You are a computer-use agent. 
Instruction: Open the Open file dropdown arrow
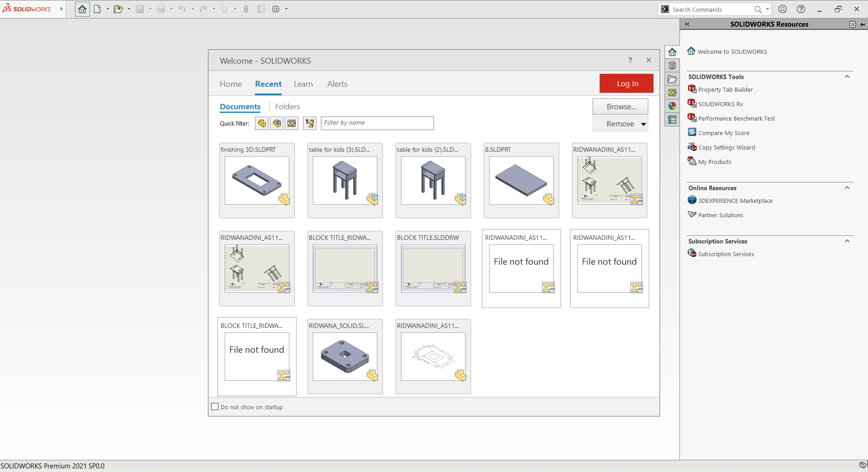tap(129, 9)
